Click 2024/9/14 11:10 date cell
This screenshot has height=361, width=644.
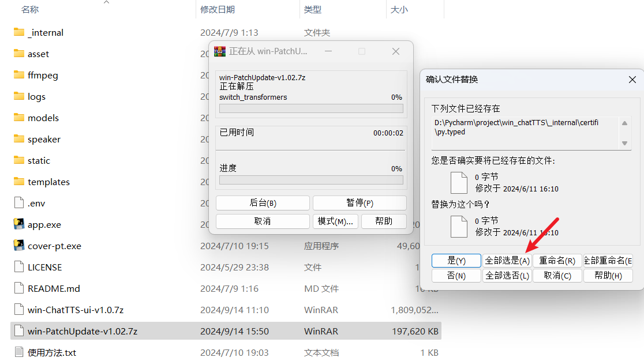point(234,310)
